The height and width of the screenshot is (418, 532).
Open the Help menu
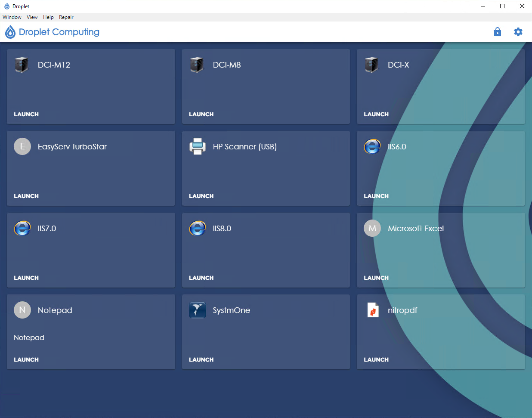click(48, 17)
